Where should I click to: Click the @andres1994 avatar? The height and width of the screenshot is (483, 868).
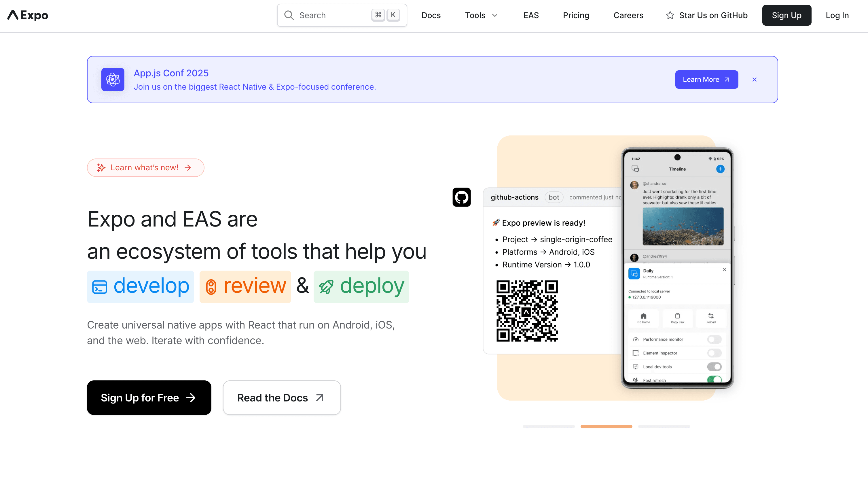[x=634, y=257]
